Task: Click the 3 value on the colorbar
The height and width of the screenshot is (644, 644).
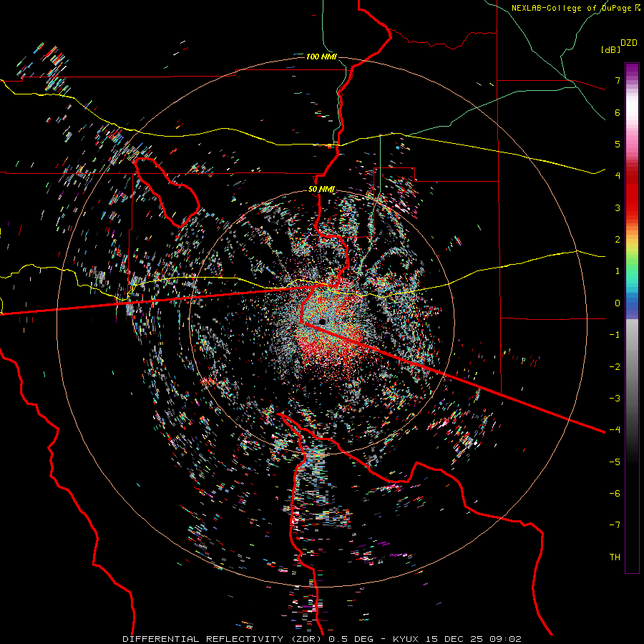Action: (618, 208)
